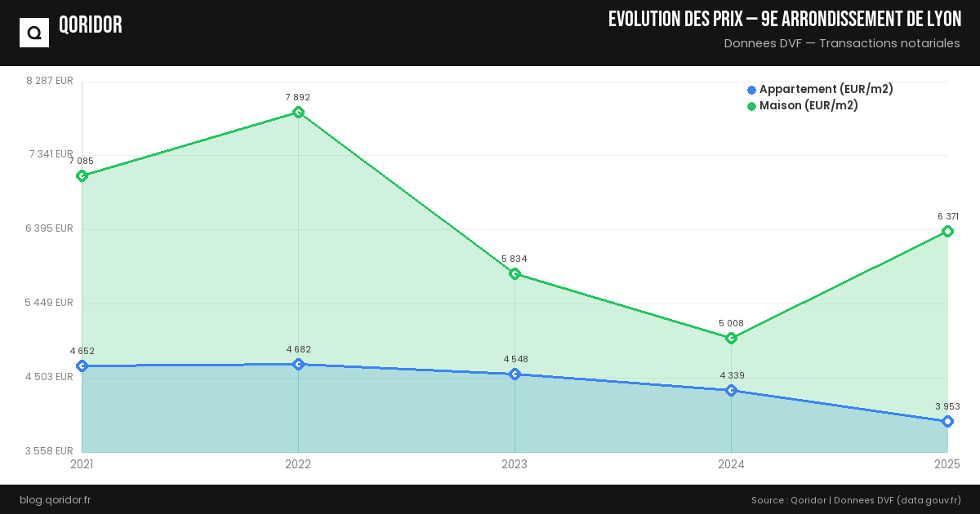Select the Maison 2024 point at 5 008

point(731,339)
